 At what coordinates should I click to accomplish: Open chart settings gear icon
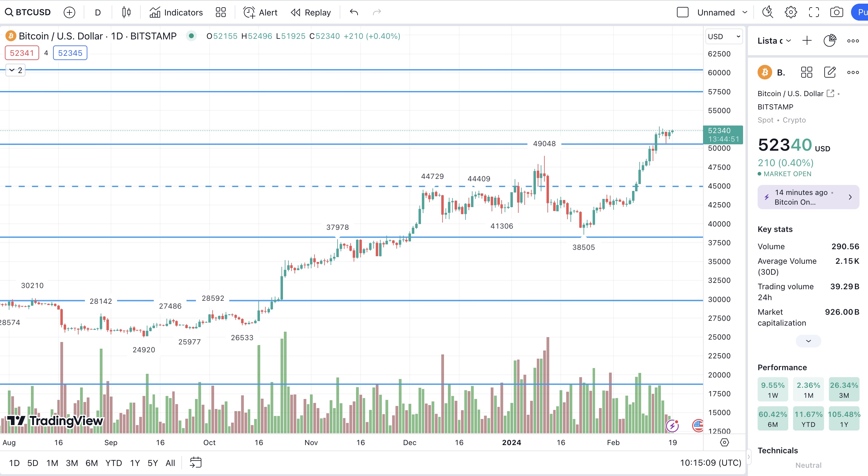pyautogui.click(x=791, y=12)
